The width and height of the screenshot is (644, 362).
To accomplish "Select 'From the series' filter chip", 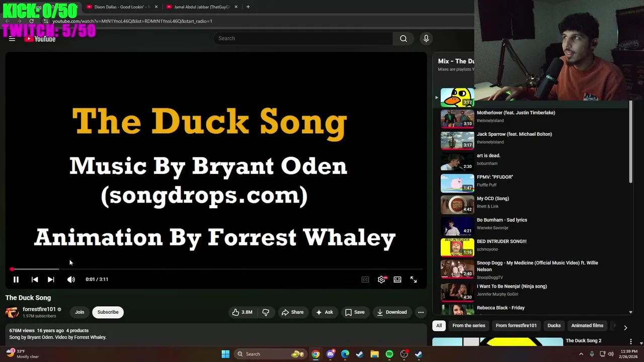I will coord(469,326).
